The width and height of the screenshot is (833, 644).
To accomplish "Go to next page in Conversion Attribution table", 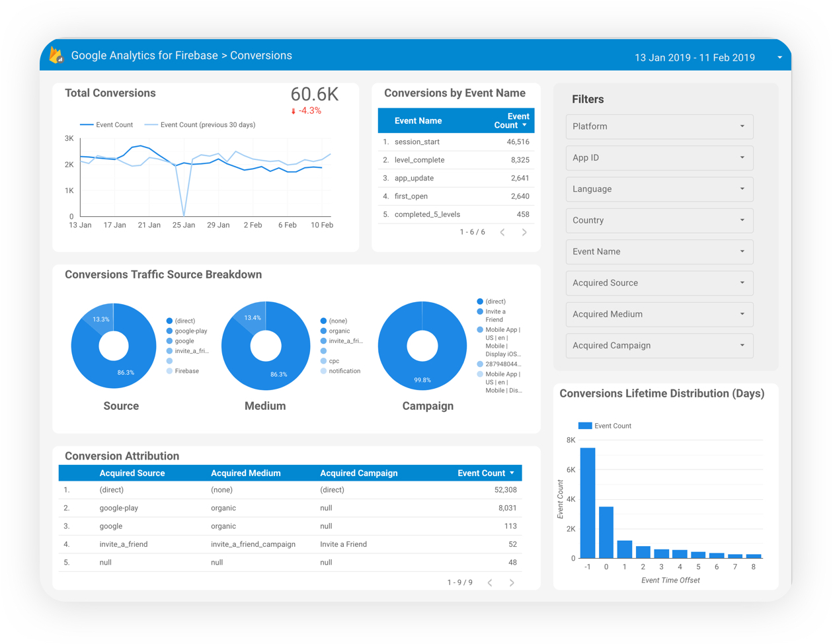I will point(512,583).
